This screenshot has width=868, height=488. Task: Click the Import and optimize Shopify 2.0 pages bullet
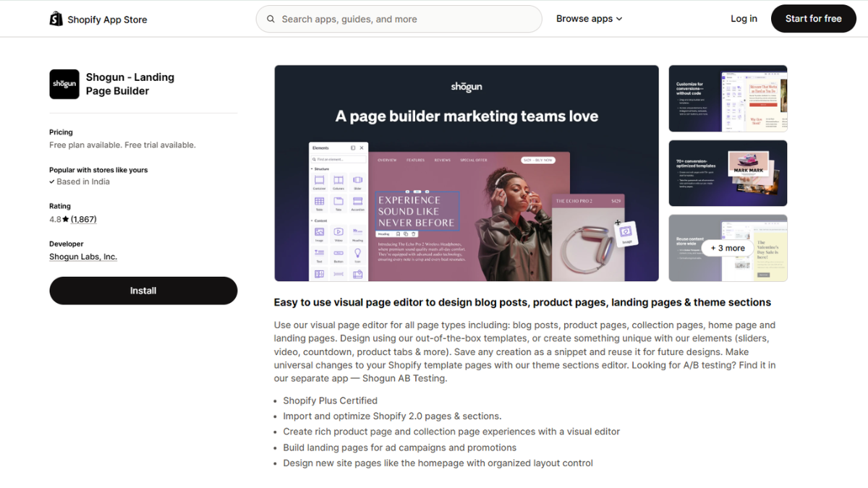[x=392, y=416]
